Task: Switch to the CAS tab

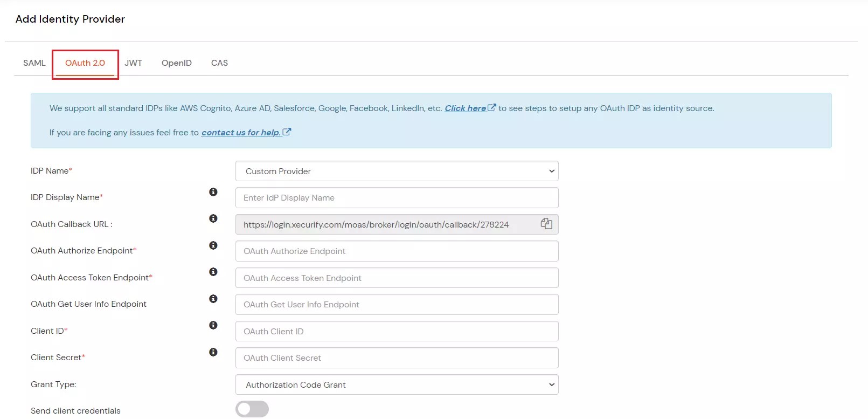Action: (x=219, y=63)
